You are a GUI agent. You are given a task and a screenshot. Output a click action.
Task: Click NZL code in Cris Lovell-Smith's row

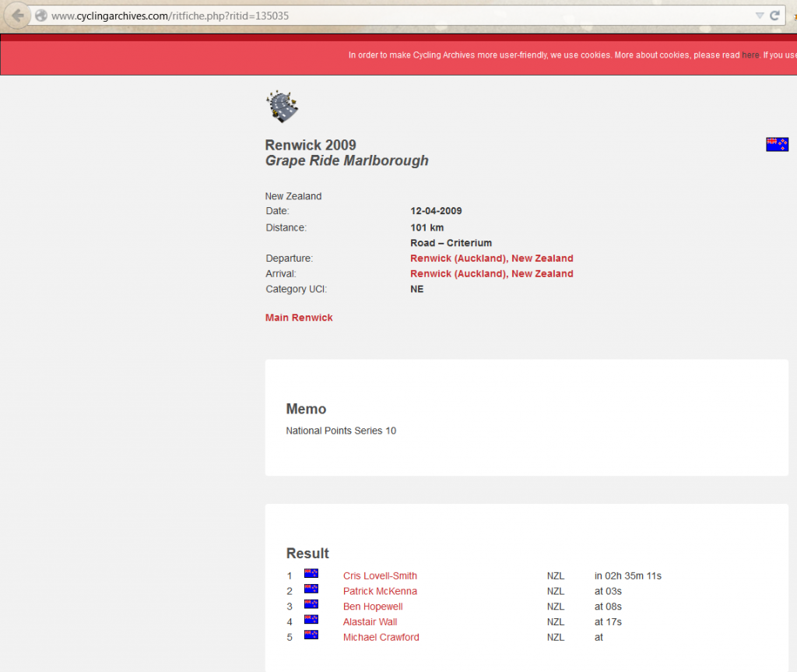[x=556, y=576]
